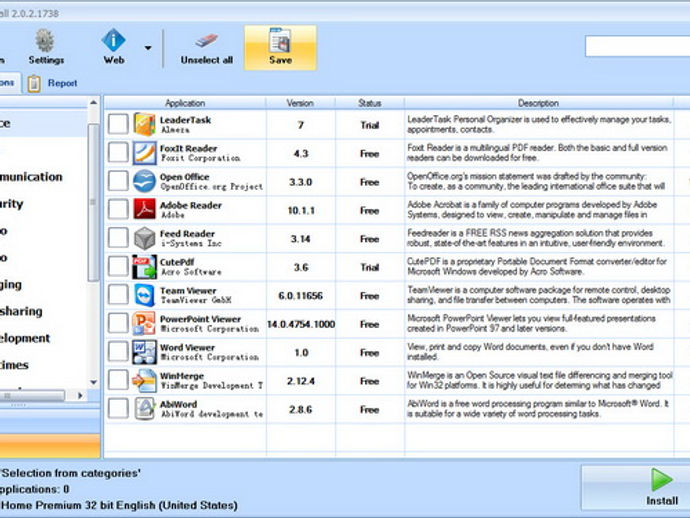Viewport: 690px width, 518px height.
Task: Click the Foxit Reader application icon
Action: coord(144,152)
